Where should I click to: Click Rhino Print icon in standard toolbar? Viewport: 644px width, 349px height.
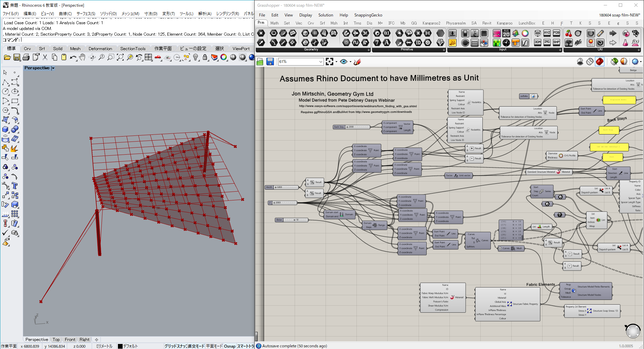[x=26, y=57]
